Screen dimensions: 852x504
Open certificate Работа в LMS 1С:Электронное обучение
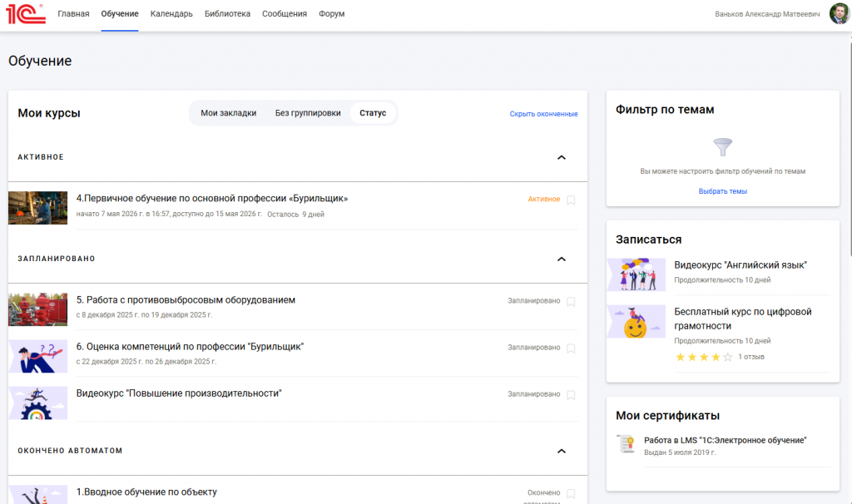(x=726, y=441)
